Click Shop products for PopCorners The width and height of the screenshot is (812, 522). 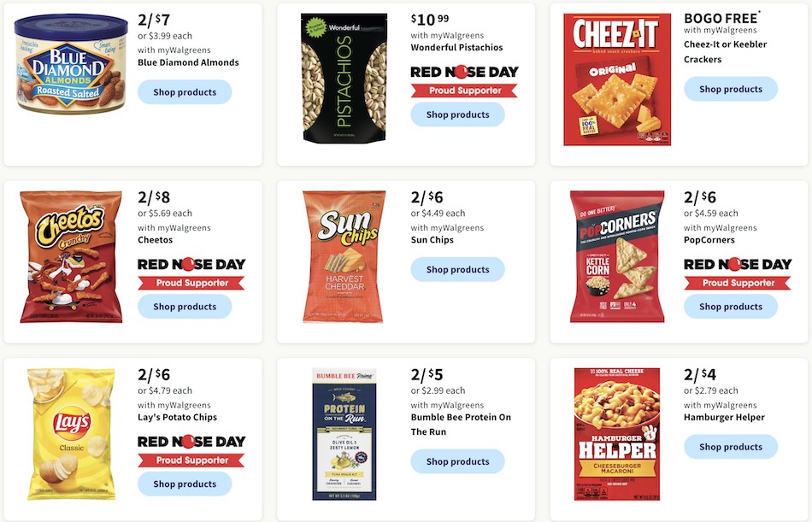(730, 307)
